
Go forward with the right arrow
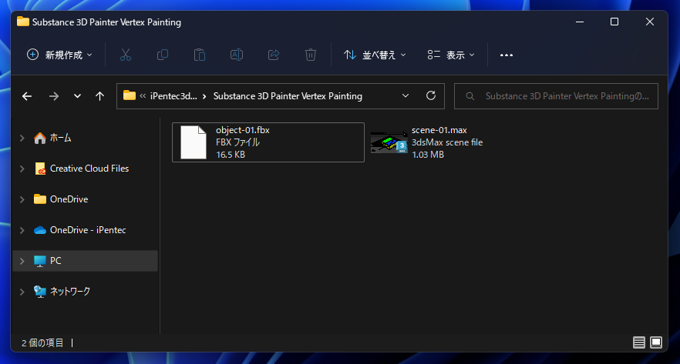(54, 96)
